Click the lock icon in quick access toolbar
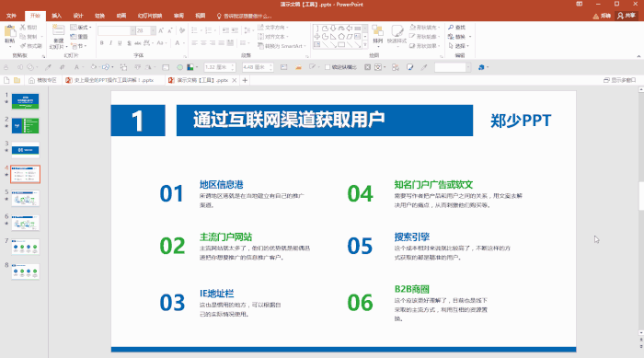Screen dimensions: 644x358 pos(6,67)
